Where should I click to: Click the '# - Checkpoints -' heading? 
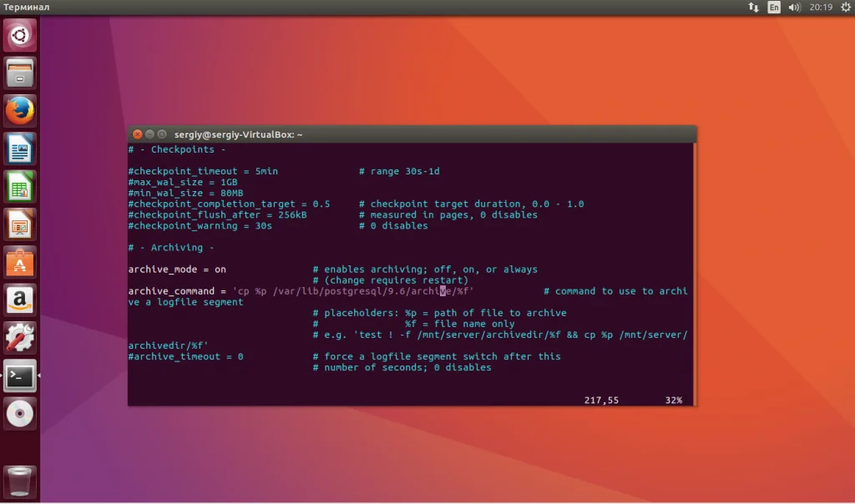(177, 149)
